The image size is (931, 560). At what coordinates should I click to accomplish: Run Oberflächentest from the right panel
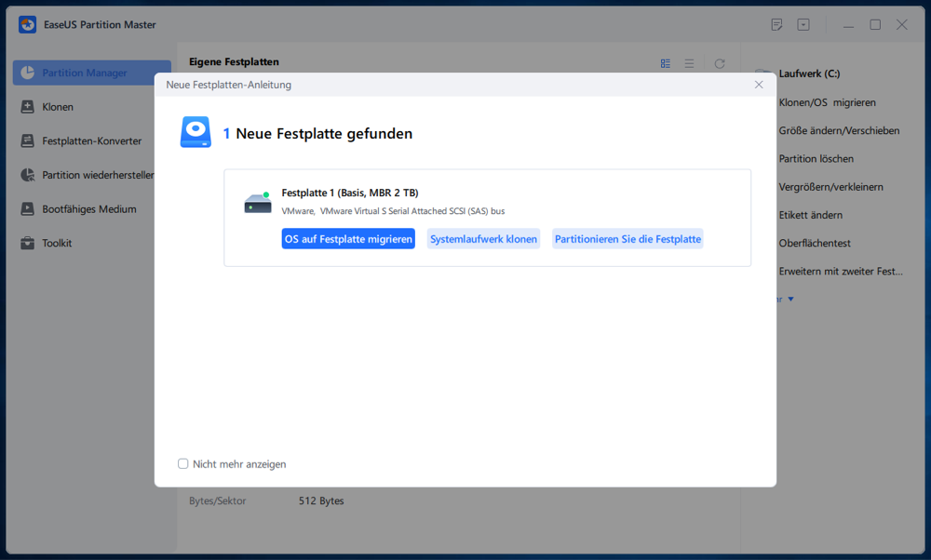815,243
